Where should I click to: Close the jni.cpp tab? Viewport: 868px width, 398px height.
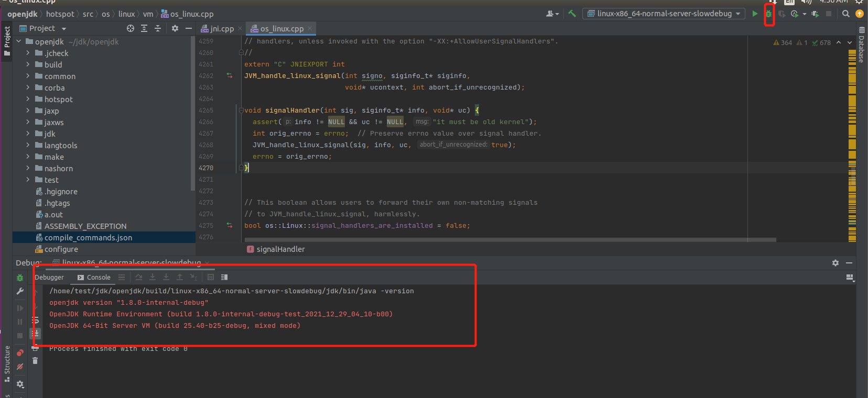240,28
